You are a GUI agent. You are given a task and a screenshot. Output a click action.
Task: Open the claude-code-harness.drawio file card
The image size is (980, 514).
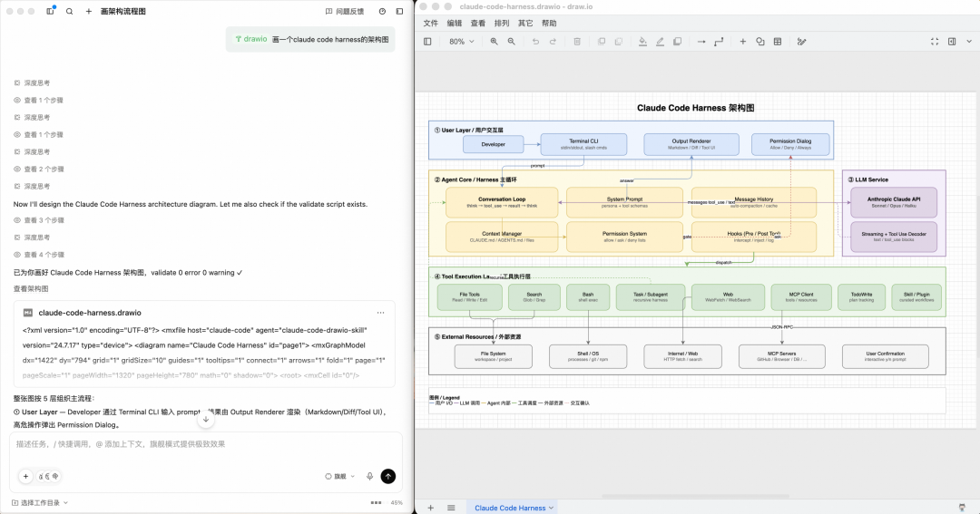coord(204,344)
